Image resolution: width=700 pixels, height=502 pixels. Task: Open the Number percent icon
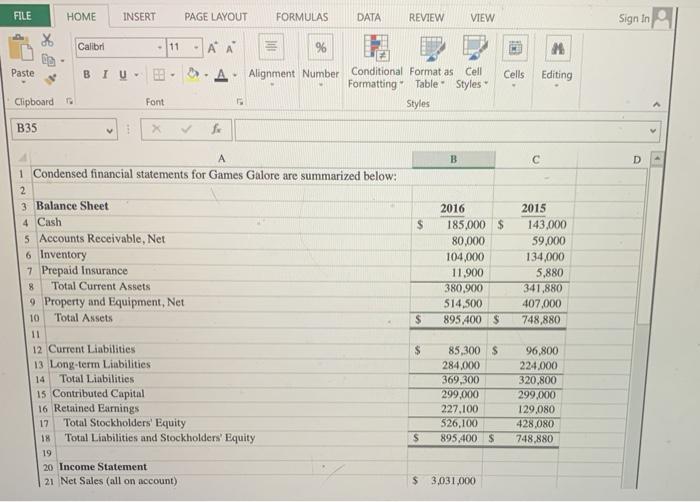click(321, 47)
